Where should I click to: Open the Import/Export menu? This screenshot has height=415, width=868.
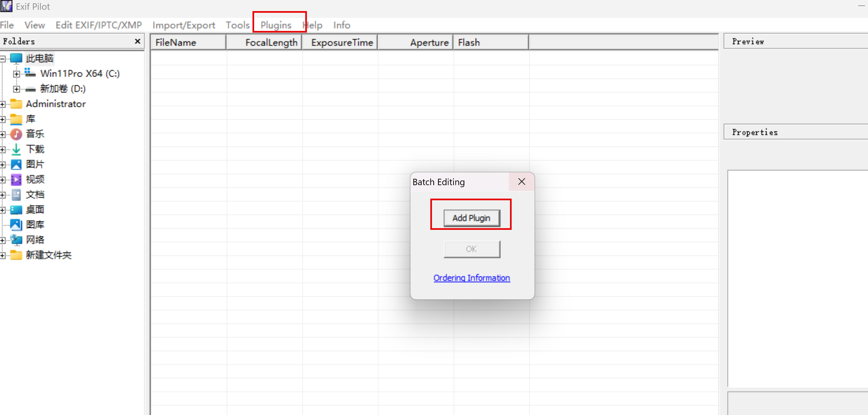tap(184, 25)
